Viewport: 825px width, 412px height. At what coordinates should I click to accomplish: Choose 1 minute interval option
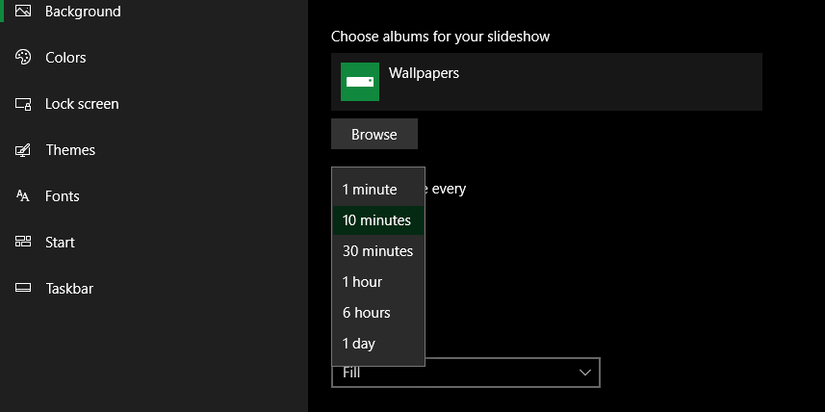point(378,189)
